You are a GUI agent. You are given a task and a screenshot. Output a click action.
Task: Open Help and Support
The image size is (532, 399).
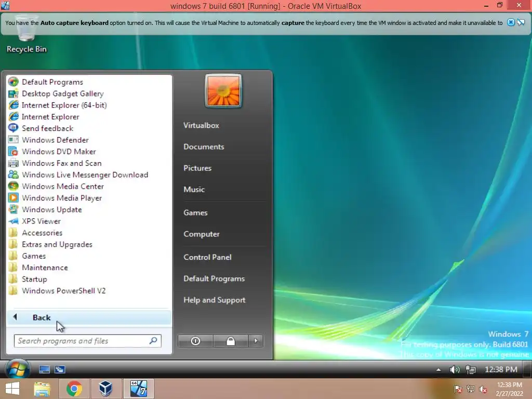point(214,300)
